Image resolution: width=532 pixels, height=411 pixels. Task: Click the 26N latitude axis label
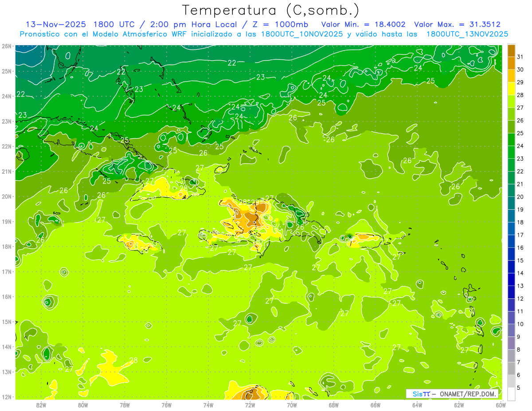pos(6,46)
